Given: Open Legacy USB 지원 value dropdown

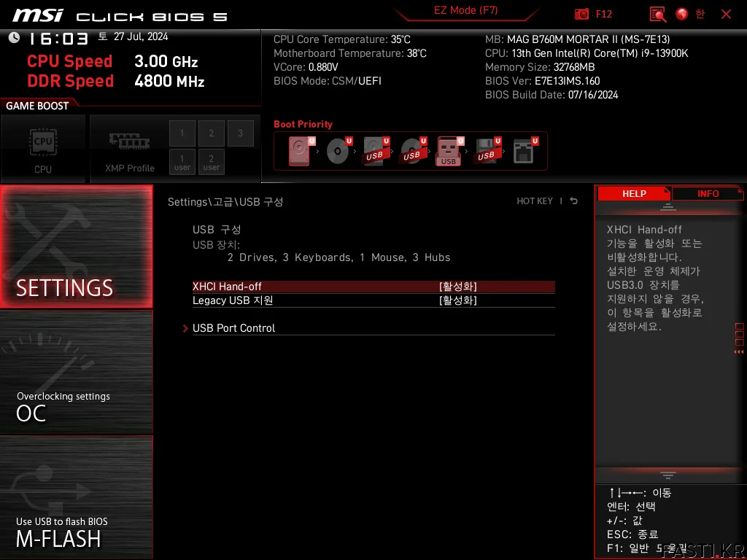Looking at the screenshot, I should 458,300.
